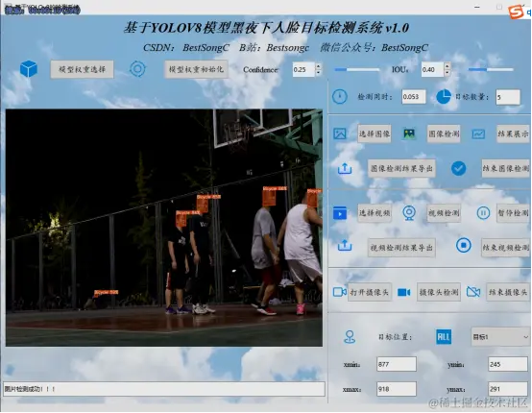This screenshot has height=413, width=532.
Task: Click the blue video file icon
Action: 340,213
